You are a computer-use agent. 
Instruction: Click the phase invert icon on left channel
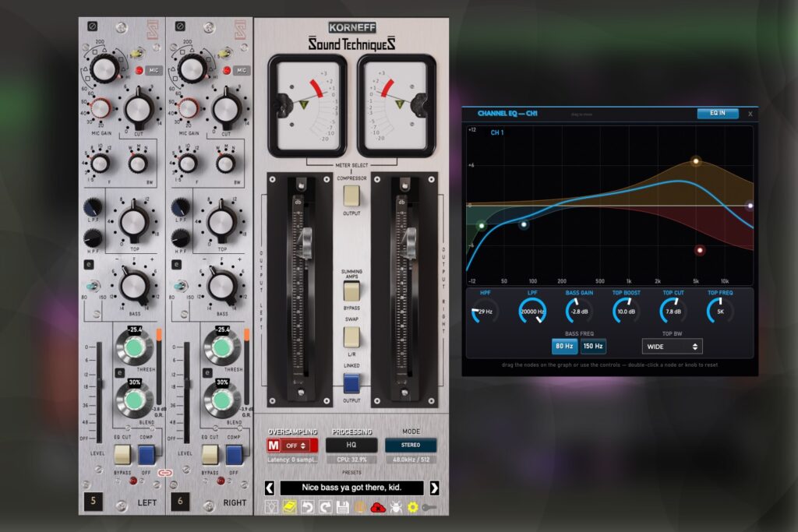(x=92, y=26)
